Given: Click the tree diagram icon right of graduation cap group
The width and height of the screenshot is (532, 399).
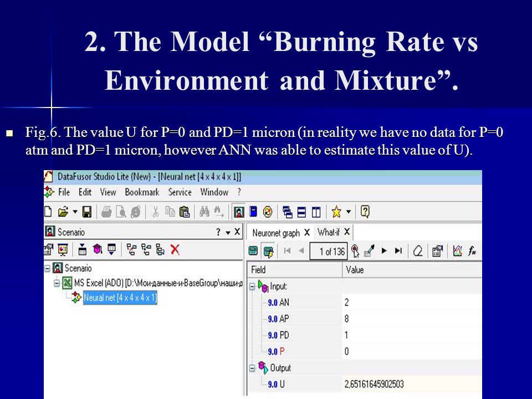Looking at the screenshot, I should [x=131, y=250].
